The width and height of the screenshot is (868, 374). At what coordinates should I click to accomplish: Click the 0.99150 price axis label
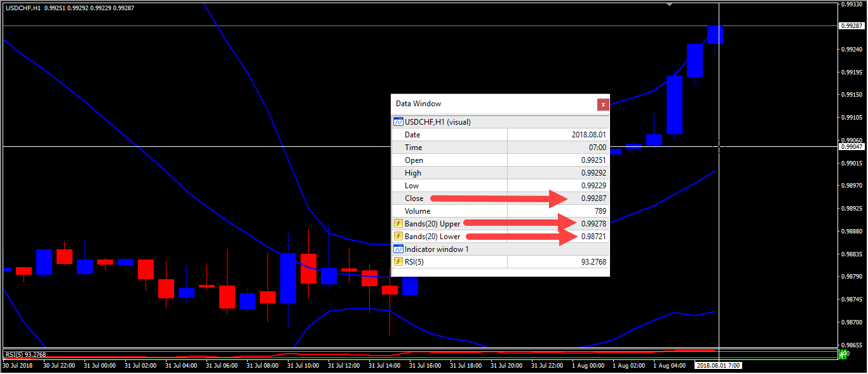[851, 95]
